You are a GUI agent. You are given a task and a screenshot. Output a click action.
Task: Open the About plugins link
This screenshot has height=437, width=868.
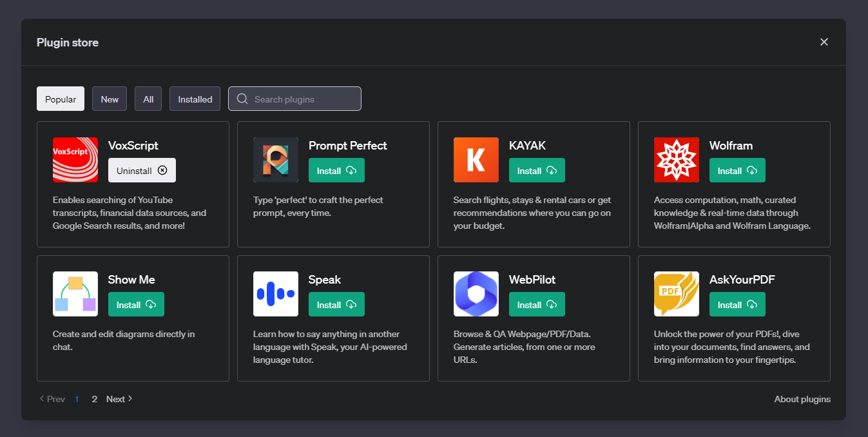point(802,399)
